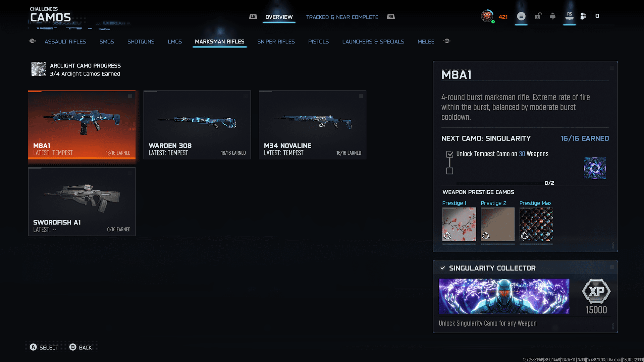Image resolution: width=644 pixels, height=362 pixels.
Task: Click the Singularity Collector checkmark
Action: click(x=443, y=268)
